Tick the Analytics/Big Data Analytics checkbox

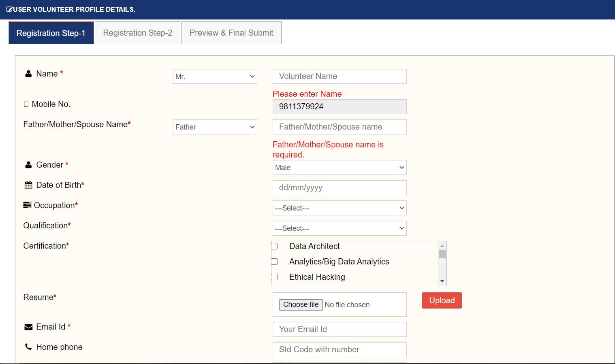click(275, 262)
